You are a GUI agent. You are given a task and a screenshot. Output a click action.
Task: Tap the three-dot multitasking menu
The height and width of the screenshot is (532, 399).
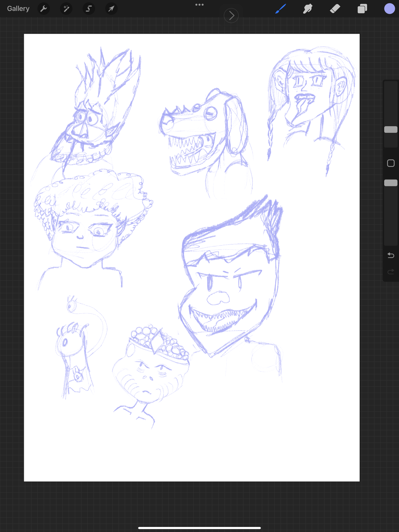pos(199,4)
